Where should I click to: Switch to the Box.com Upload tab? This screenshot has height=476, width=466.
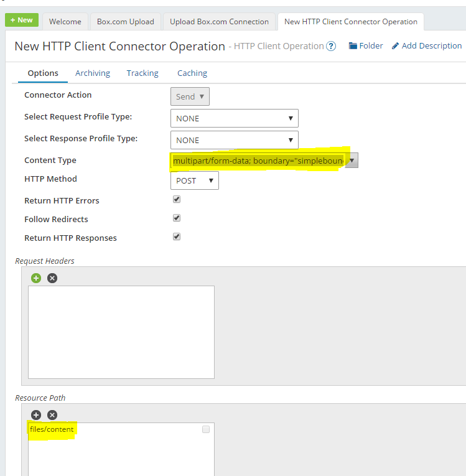[x=126, y=21]
